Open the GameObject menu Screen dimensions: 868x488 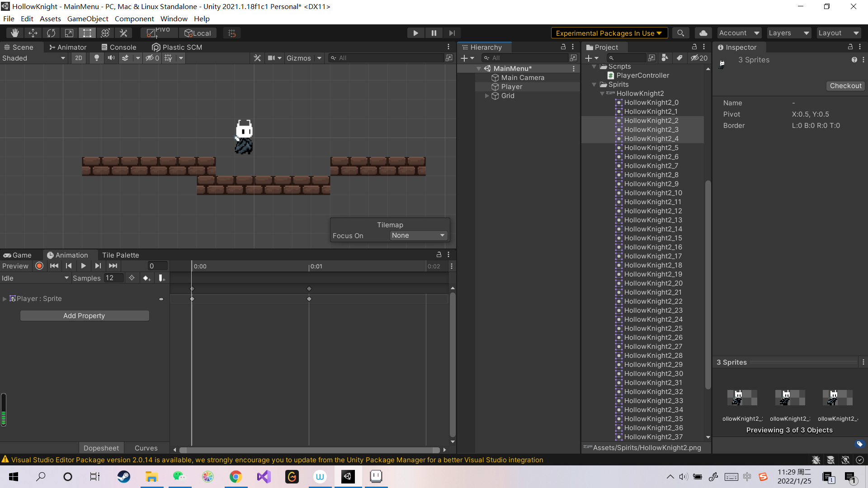click(x=88, y=19)
